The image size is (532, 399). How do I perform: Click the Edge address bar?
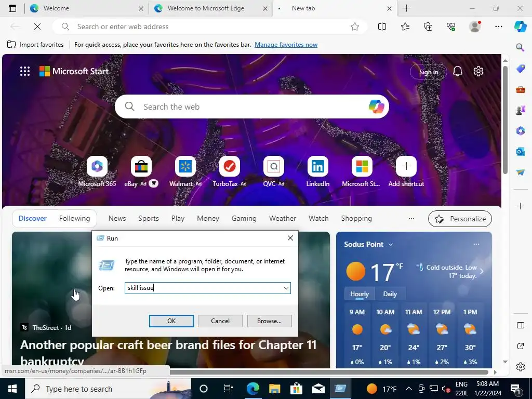coord(210,26)
